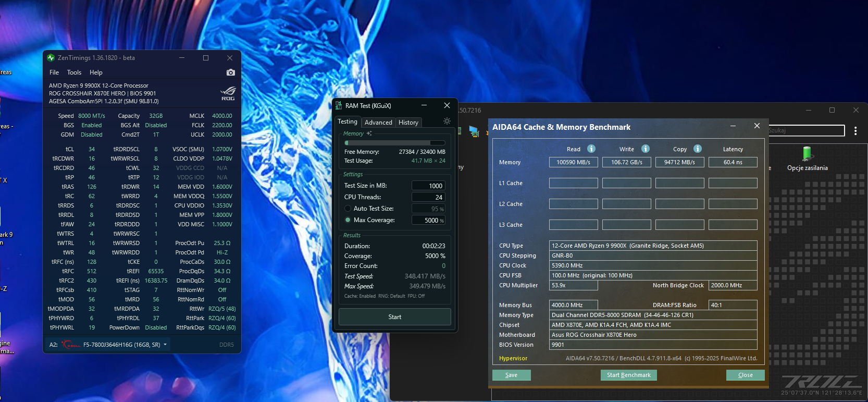Select the Max Coverage radio button
The height and width of the screenshot is (402, 868).
coord(348,220)
